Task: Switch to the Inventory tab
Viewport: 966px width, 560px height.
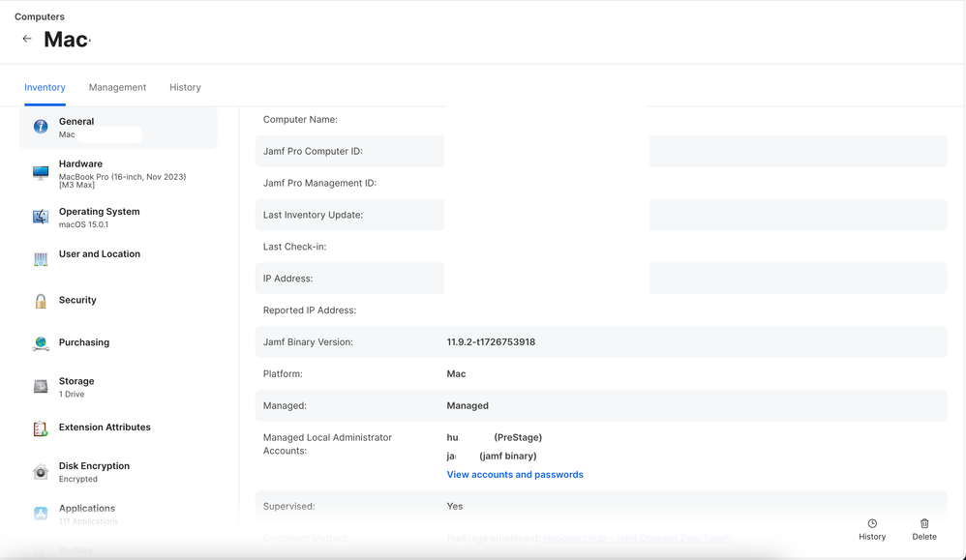Action: click(45, 87)
